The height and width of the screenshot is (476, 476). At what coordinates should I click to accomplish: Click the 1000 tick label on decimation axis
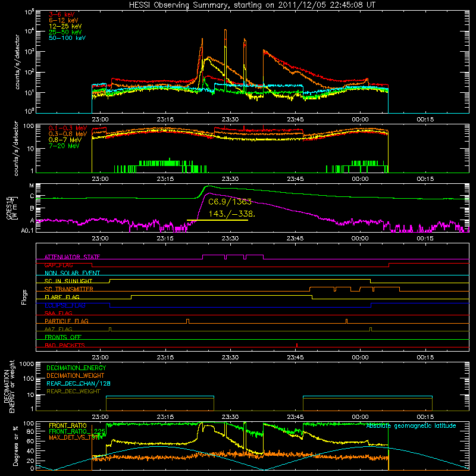pos(27,364)
